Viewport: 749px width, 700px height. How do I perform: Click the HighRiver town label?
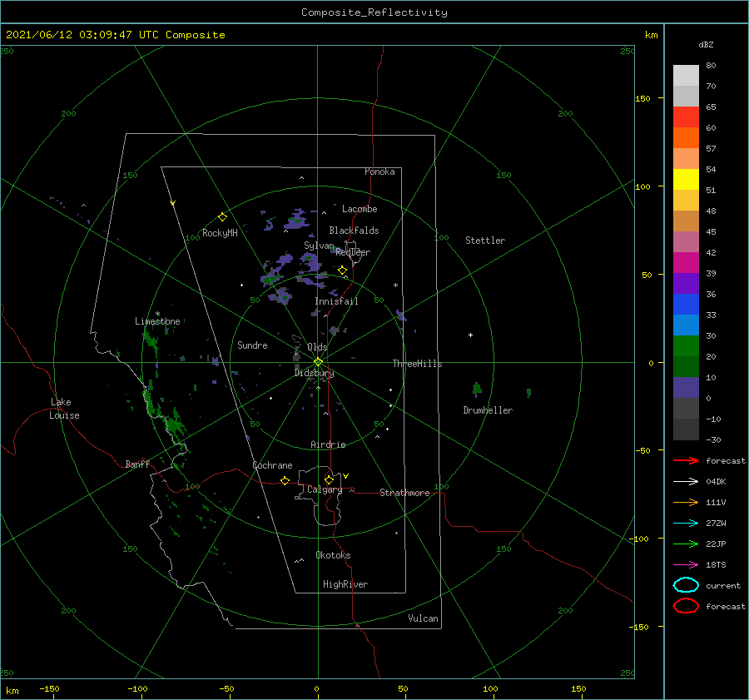point(345,584)
